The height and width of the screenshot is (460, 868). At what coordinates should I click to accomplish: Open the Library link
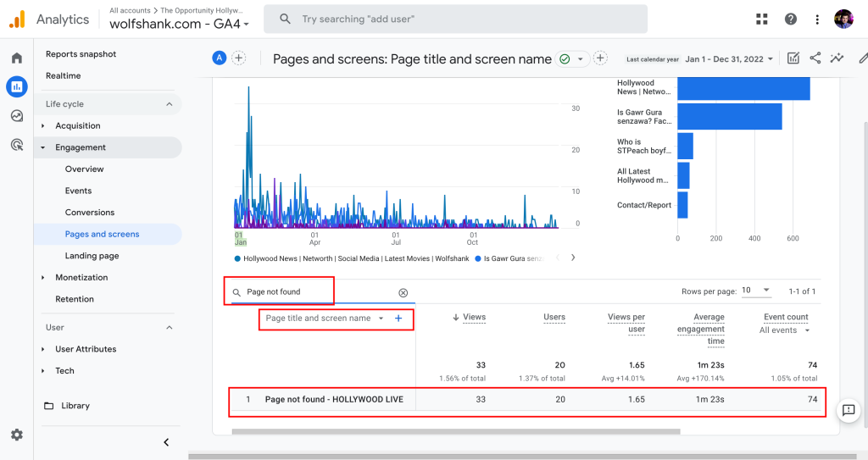(x=75, y=406)
